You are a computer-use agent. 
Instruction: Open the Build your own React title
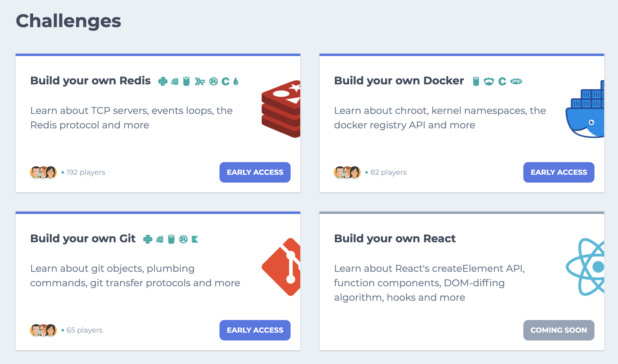395,239
